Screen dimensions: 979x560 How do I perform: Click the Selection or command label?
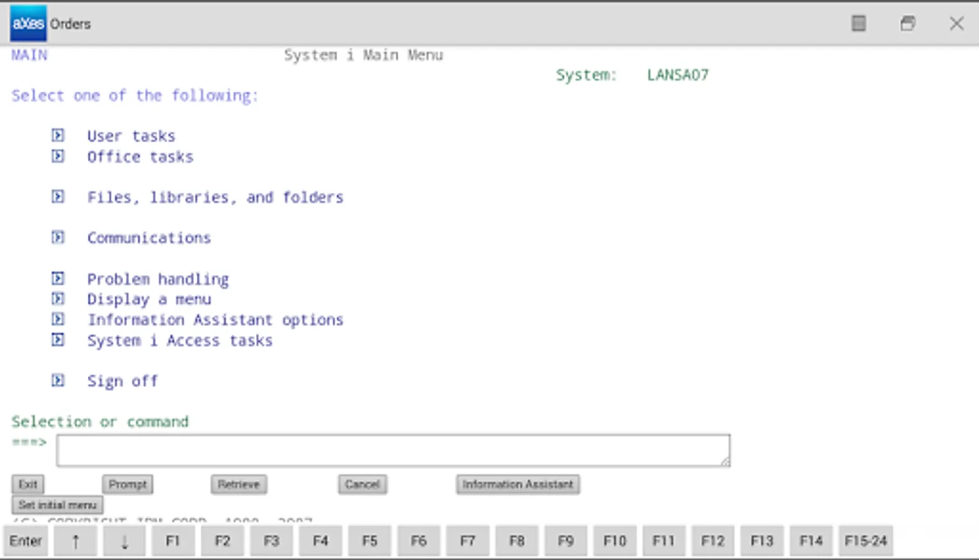[x=100, y=421]
